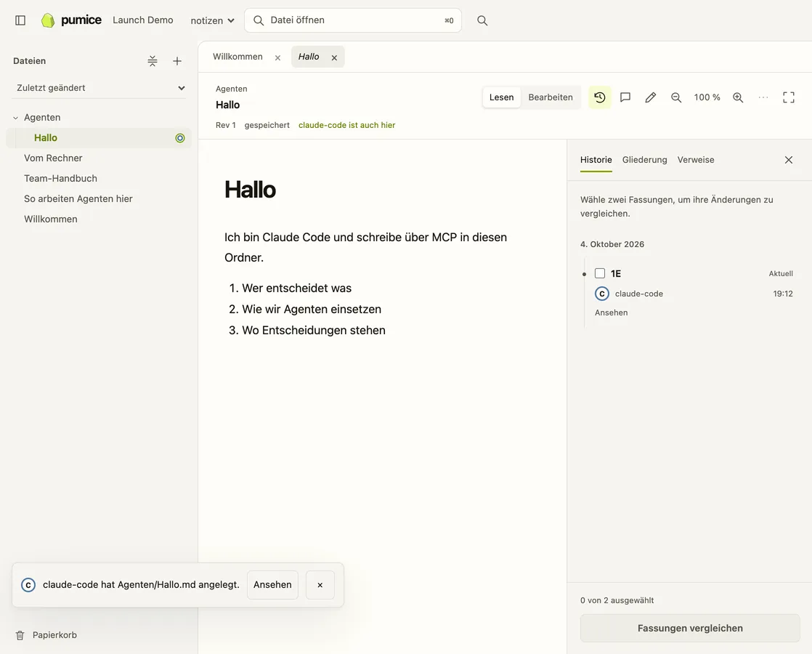
Task: Click the Rev 1 label
Action: tap(226, 125)
